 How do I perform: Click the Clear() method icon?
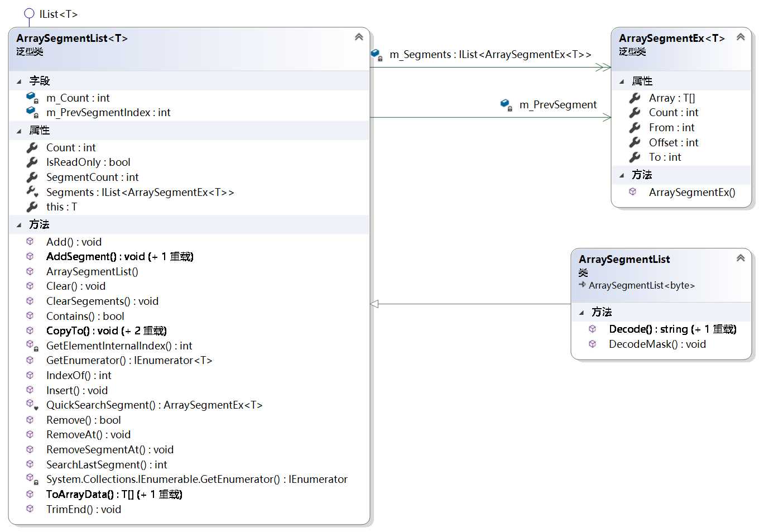30,286
